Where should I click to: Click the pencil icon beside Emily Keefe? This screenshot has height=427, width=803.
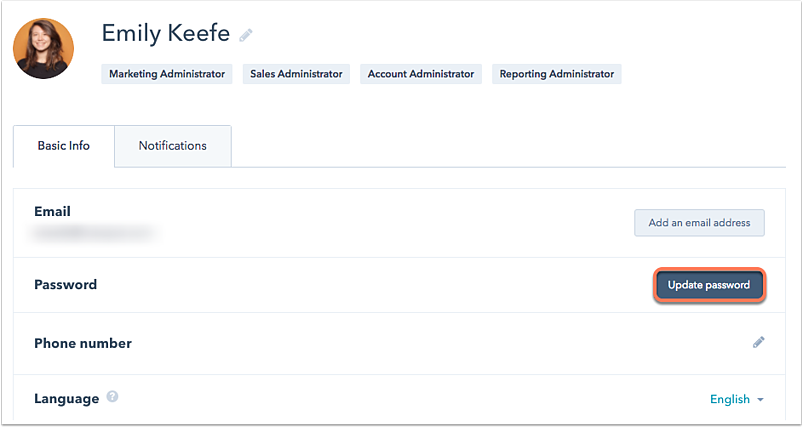pyautogui.click(x=246, y=35)
